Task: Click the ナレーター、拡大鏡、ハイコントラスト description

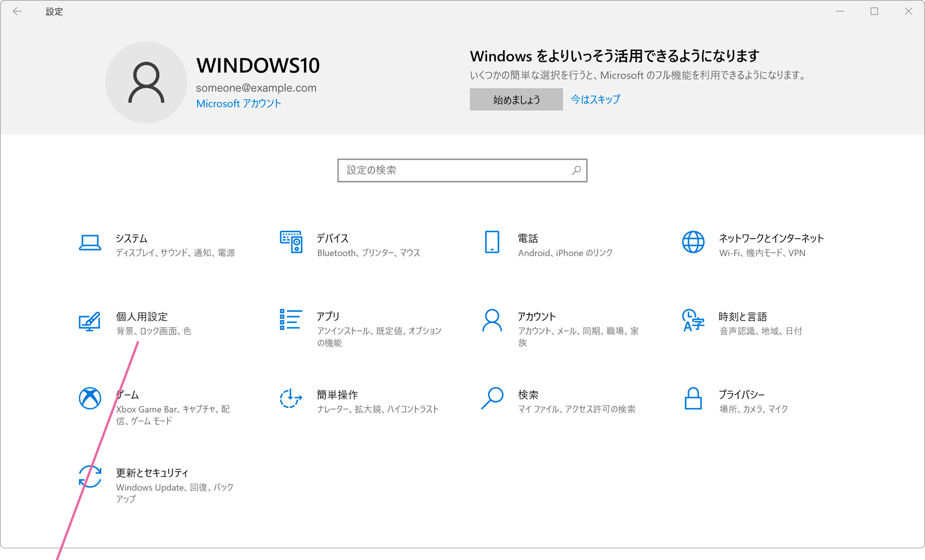Action: point(378,409)
